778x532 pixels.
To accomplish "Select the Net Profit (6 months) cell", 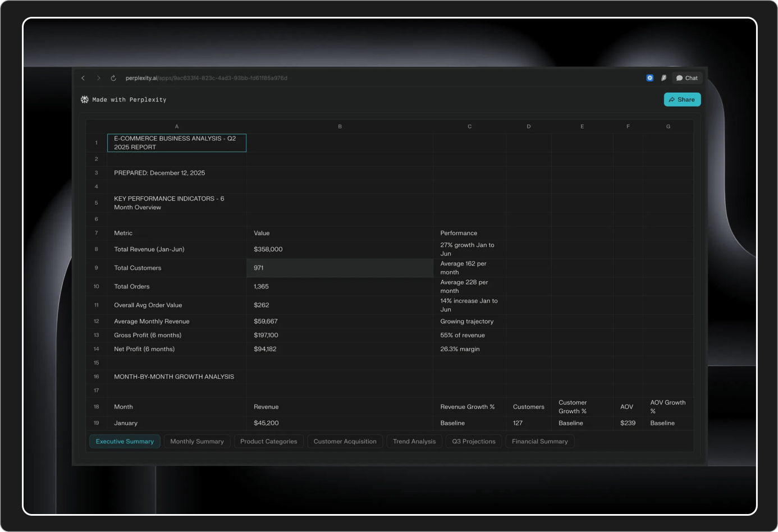I will tap(177, 349).
